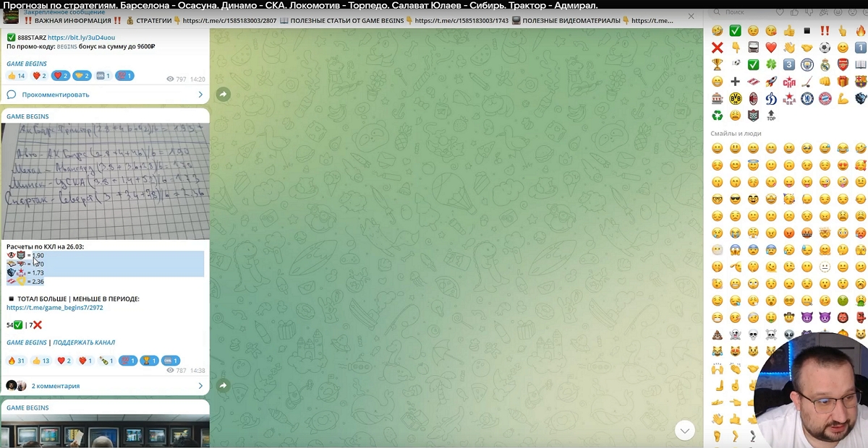Viewport: 868px width, 448px height.
Task: Toggle the thumbs-up reaction showing 14
Action: 16,76
